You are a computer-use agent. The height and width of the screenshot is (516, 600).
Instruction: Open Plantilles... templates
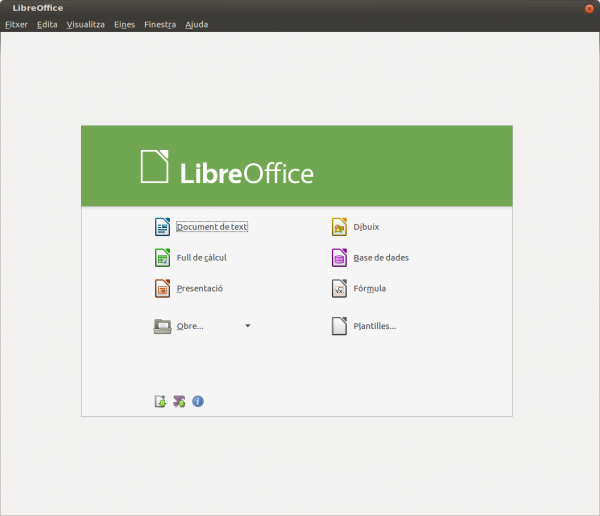coord(375,326)
